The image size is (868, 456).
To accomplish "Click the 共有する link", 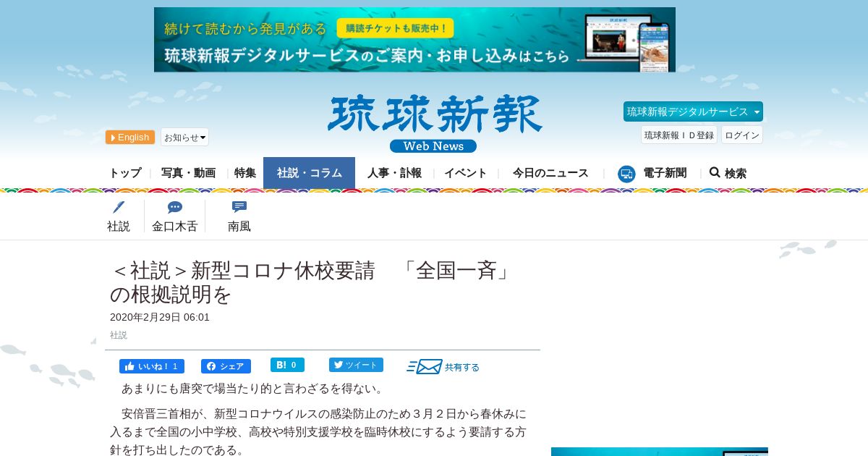I will click(x=462, y=367).
